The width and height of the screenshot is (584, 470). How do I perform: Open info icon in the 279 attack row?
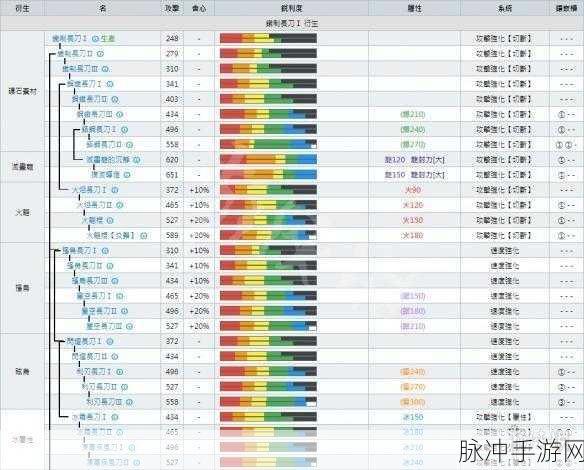(x=100, y=54)
